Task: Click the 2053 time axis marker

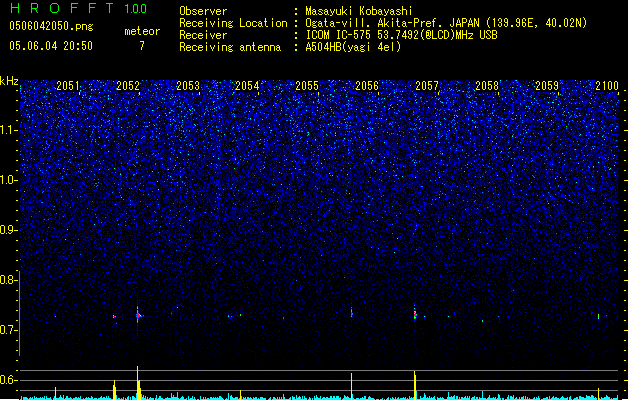Action: 188,86
